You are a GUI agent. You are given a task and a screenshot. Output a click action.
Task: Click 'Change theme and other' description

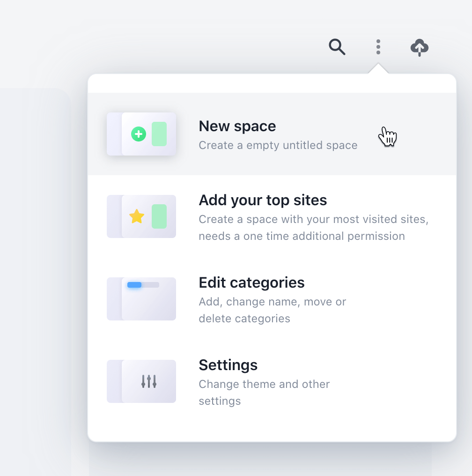click(264, 384)
